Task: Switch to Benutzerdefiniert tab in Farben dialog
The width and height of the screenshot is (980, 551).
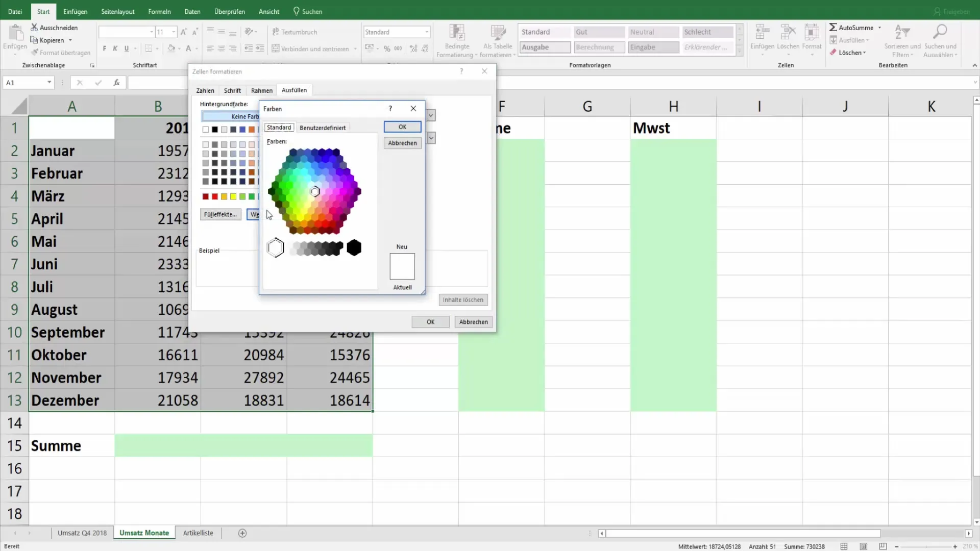Action: (323, 128)
